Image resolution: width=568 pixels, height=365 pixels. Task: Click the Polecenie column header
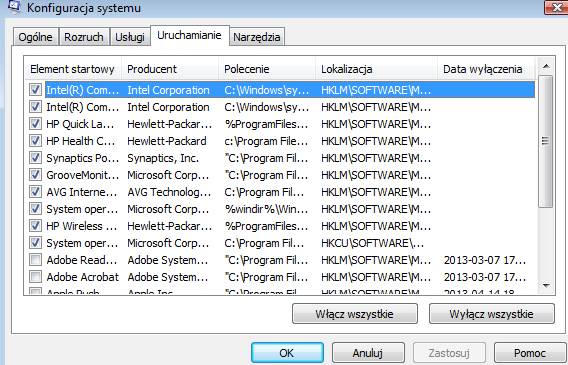click(267, 69)
